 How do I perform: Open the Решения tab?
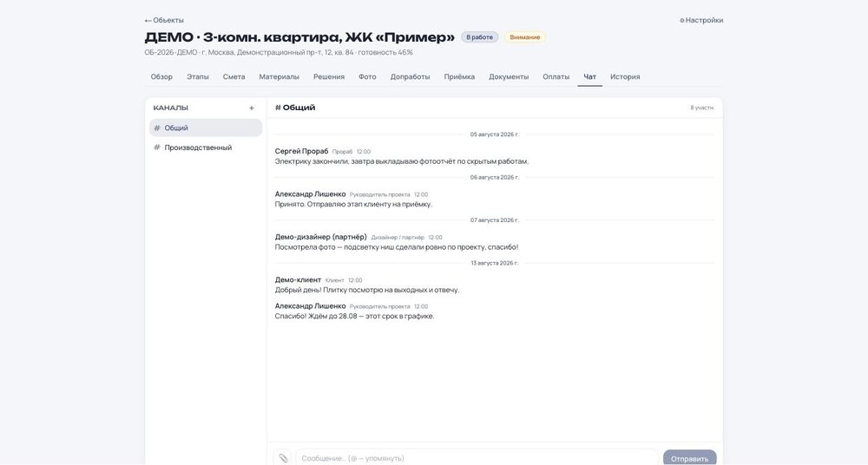[329, 77]
